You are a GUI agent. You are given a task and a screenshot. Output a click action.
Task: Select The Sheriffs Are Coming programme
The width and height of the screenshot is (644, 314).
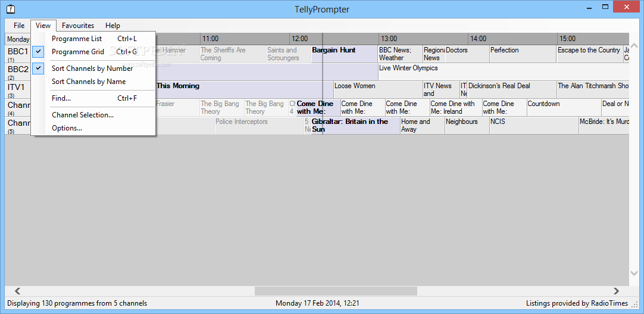(x=233, y=54)
